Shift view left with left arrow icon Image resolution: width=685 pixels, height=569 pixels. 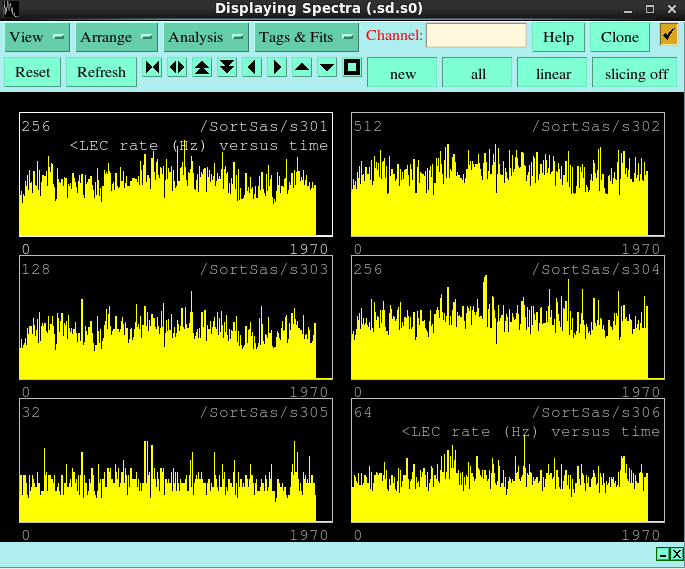point(252,68)
